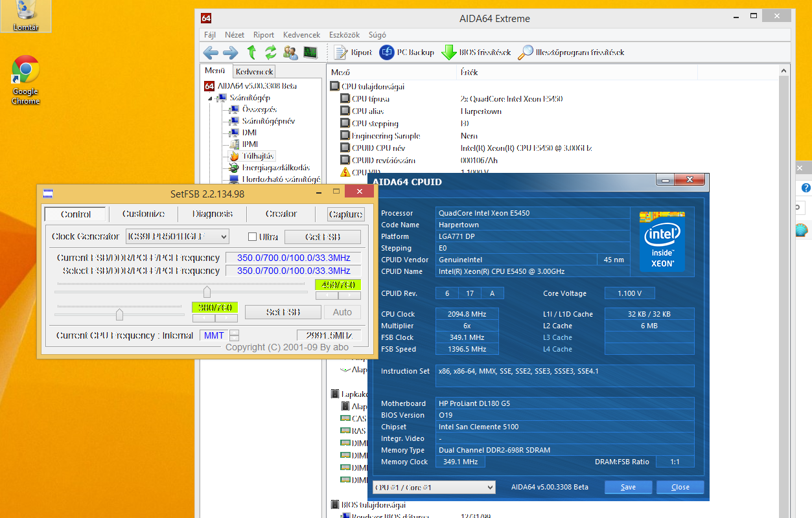Click the Capture button in SetFSB
The width and height of the screenshot is (812, 518).
pos(346,214)
